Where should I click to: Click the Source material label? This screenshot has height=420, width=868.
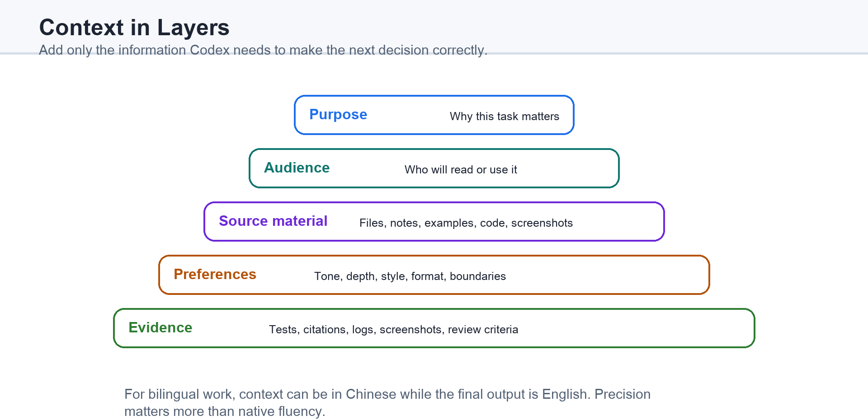point(273,221)
